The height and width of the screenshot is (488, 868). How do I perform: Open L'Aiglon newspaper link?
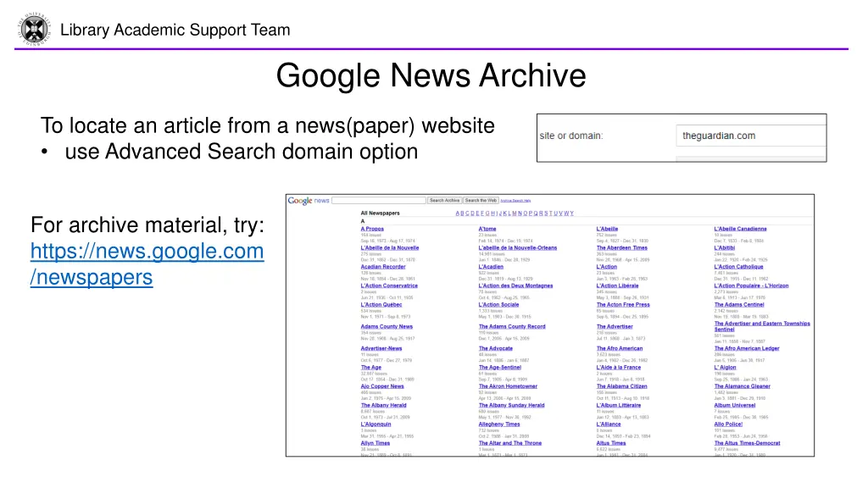(726, 368)
